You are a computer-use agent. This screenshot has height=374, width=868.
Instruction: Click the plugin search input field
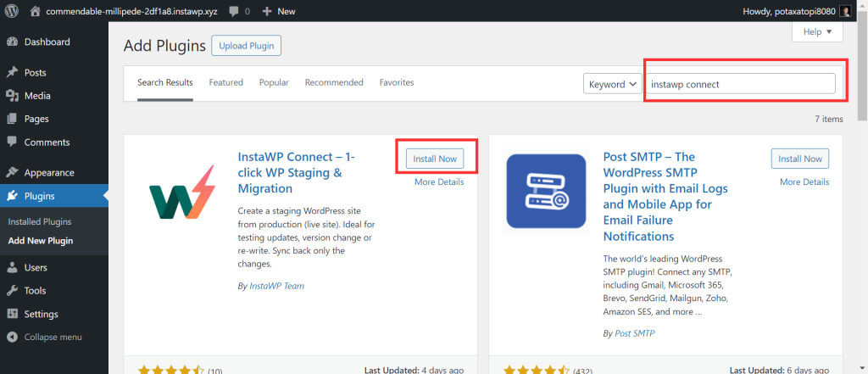(741, 84)
